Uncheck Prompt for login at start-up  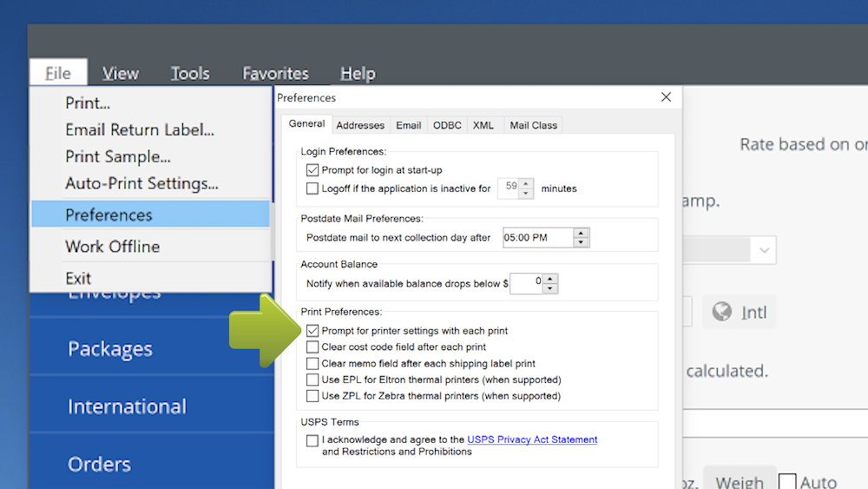point(312,170)
